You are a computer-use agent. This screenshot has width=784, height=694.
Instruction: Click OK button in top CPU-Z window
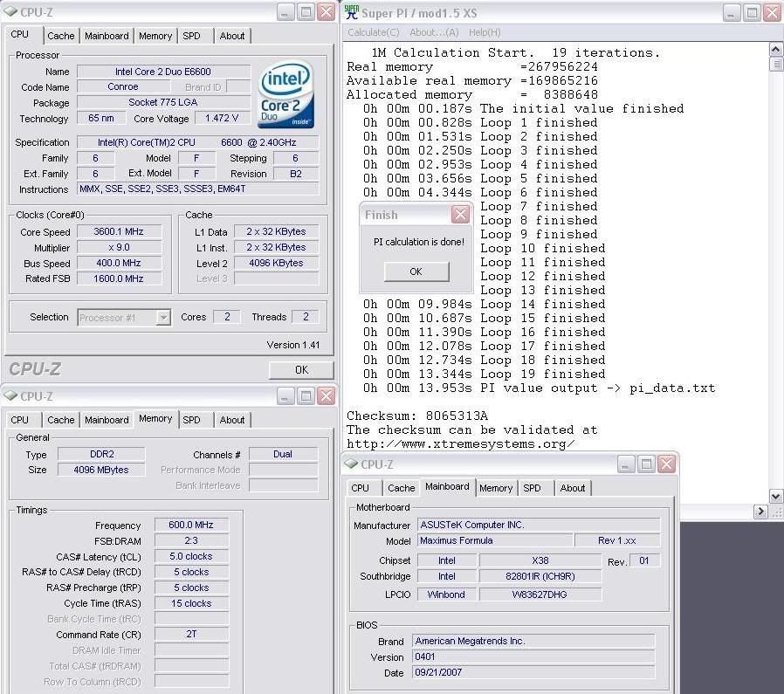(x=301, y=370)
